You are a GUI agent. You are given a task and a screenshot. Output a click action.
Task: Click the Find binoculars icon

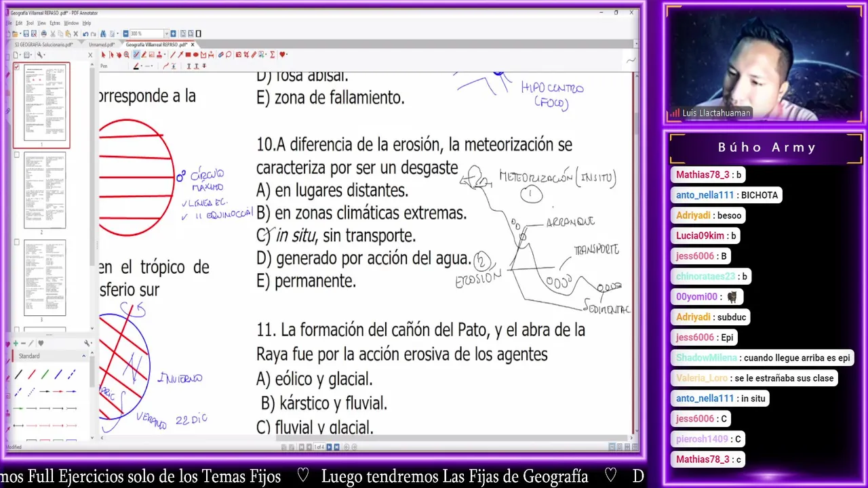coord(103,34)
